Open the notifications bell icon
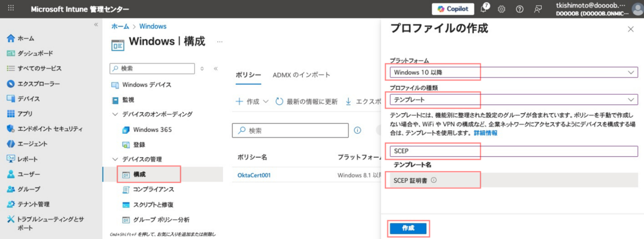Image resolution: width=644 pixels, height=239 pixels. (485, 9)
